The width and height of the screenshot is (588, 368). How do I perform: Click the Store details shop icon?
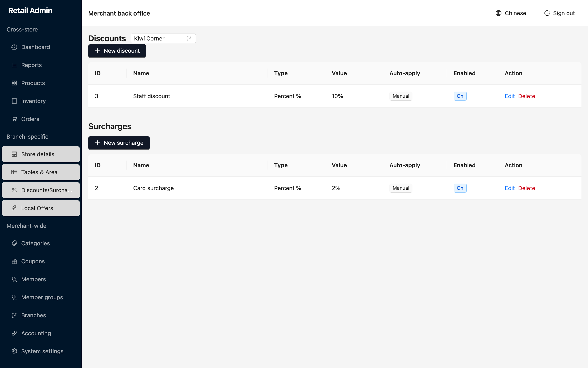[x=14, y=154]
